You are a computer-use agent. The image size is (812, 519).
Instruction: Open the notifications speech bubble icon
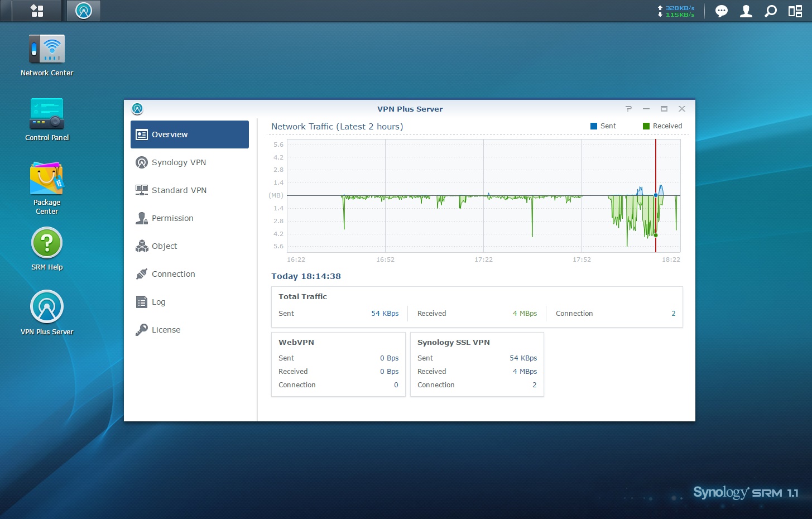(x=722, y=11)
